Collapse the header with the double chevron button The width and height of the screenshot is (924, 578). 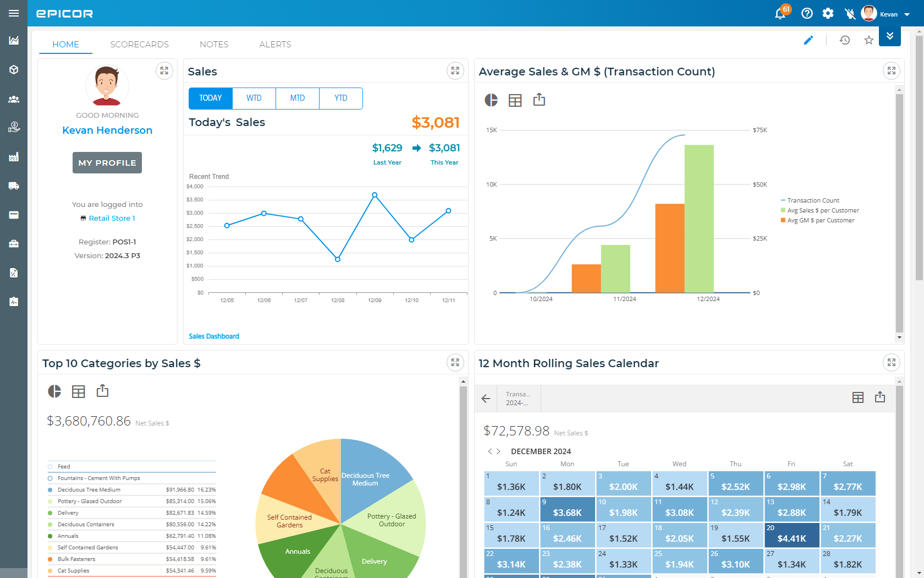point(889,36)
